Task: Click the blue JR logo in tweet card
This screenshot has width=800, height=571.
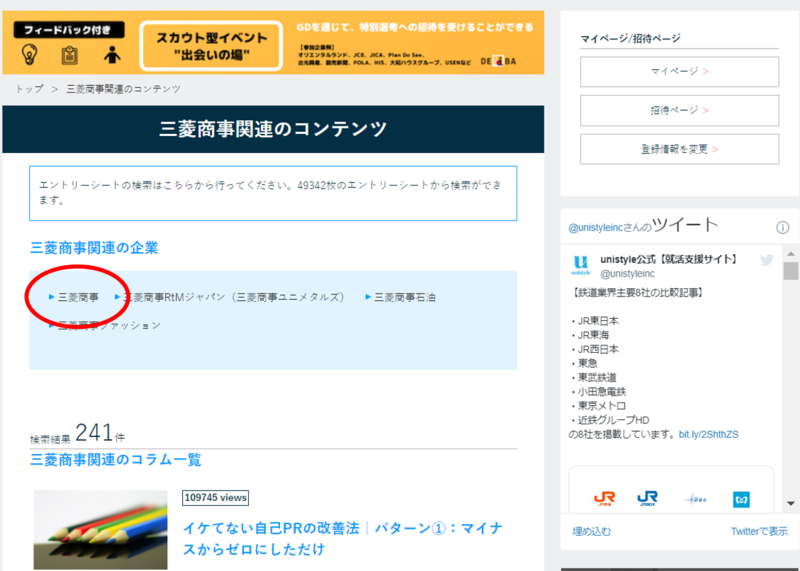Action: (648, 498)
